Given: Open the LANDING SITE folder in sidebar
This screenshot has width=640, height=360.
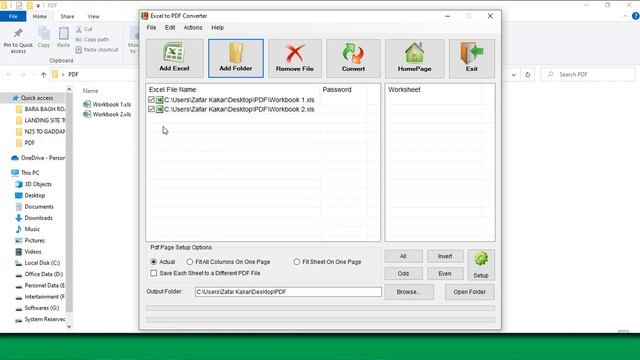Looking at the screenshot, I should (x=40, y=120).
